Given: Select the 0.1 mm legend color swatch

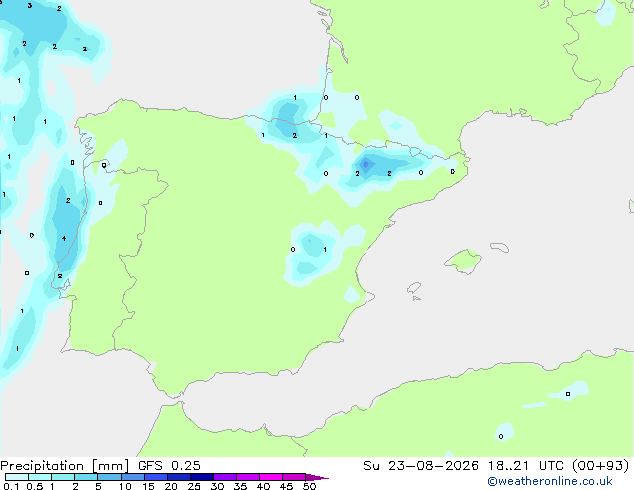Looking at the screenshot, I should click(x=17, y=477).
